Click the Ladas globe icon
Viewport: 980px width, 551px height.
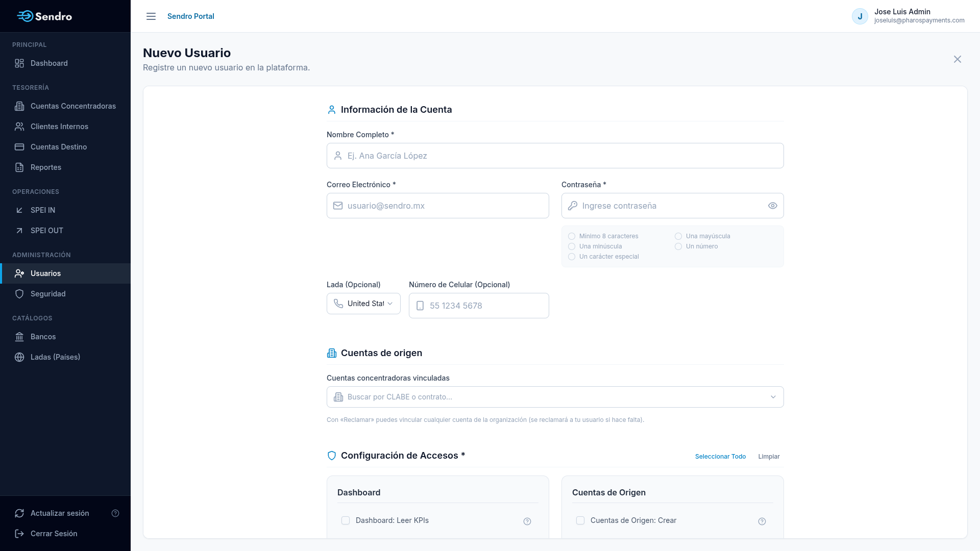click(19, 357)
